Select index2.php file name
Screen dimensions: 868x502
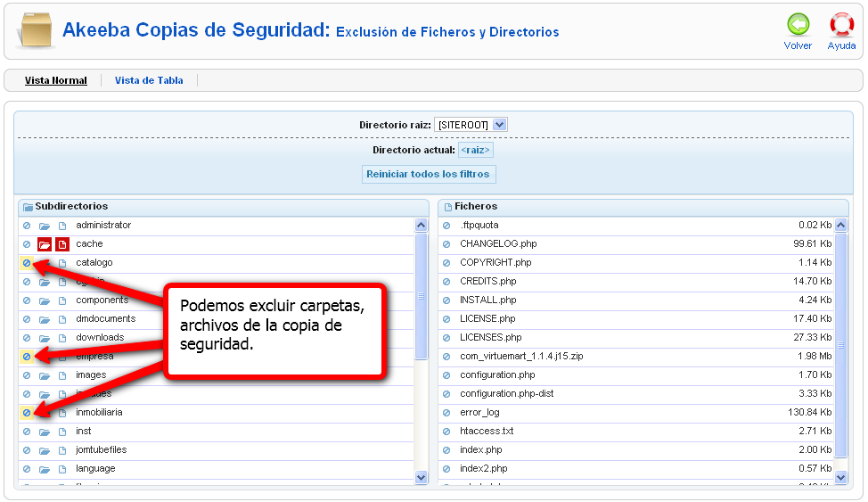[484, 468]
